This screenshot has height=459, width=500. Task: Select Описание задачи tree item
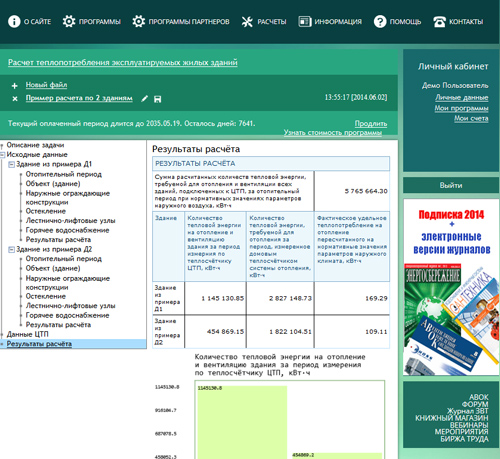tap(35, 145)
